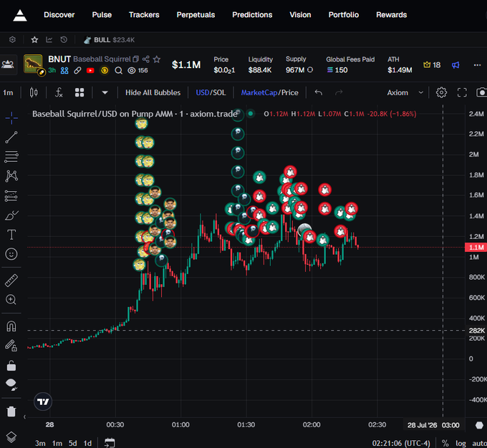The height and width of the screenshot is (448, 487).
Task: Open the holders people icon under BNUT
Action: [64, 71]
